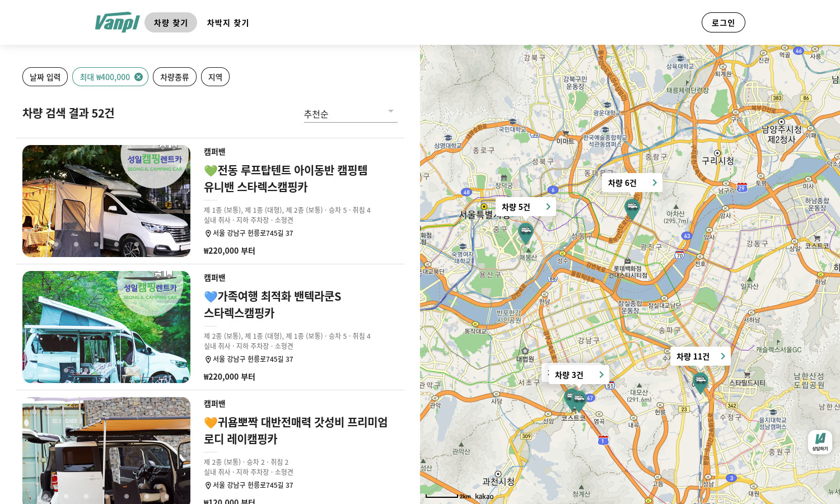Select the 차량 찾기 tab

coord(171,23)
